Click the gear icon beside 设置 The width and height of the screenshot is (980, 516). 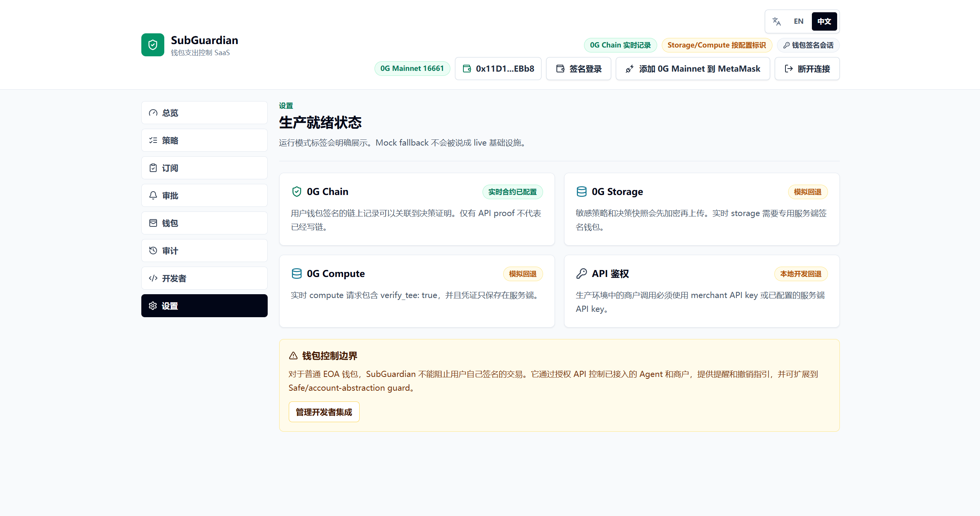(153, 306)
